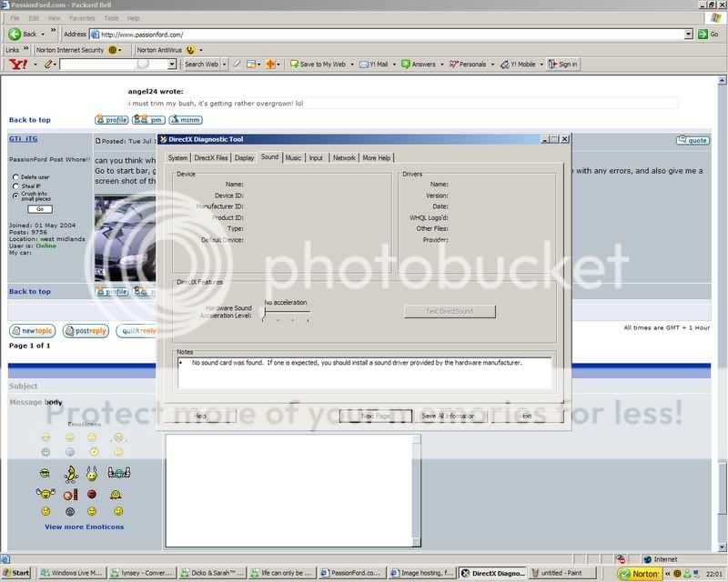Click the Norton AntiVirus shield icon
This screenshot has height=582, width=728.
tap(190, 50)
